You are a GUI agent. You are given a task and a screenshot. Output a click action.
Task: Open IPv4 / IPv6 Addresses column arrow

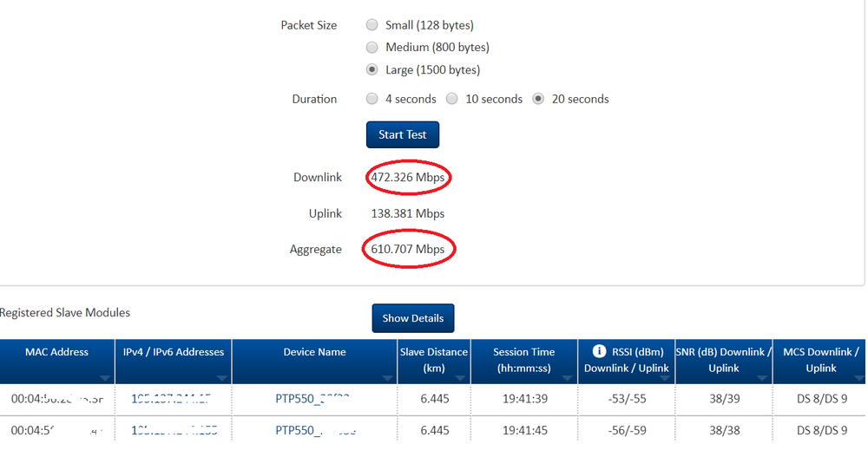click(x=222, y=378)
